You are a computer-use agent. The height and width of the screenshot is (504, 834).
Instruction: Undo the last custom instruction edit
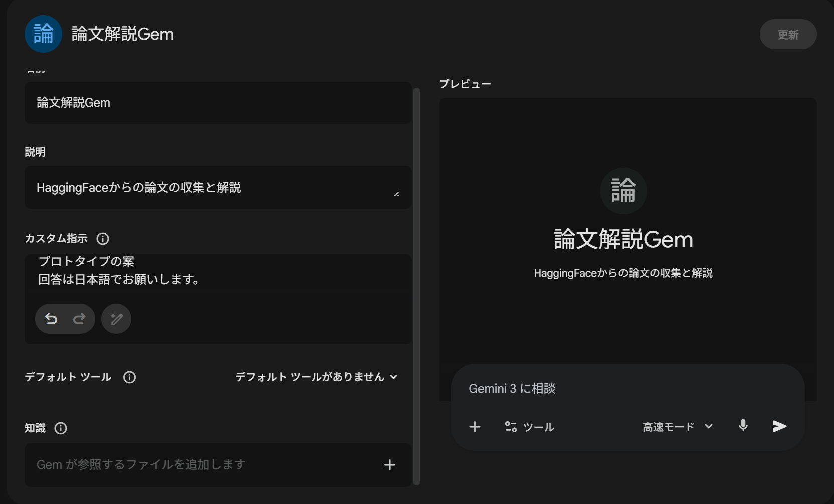pos(51,319)
